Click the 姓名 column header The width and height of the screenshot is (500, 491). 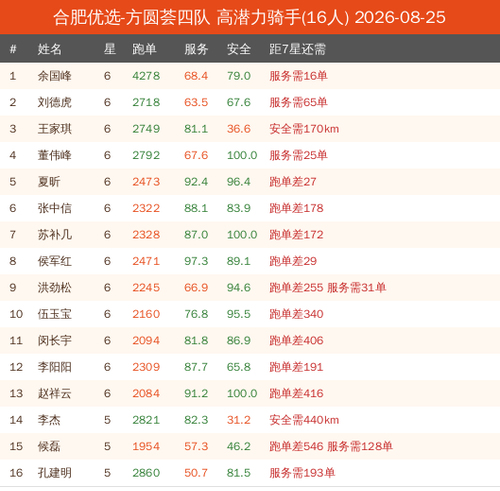point(50,49)
